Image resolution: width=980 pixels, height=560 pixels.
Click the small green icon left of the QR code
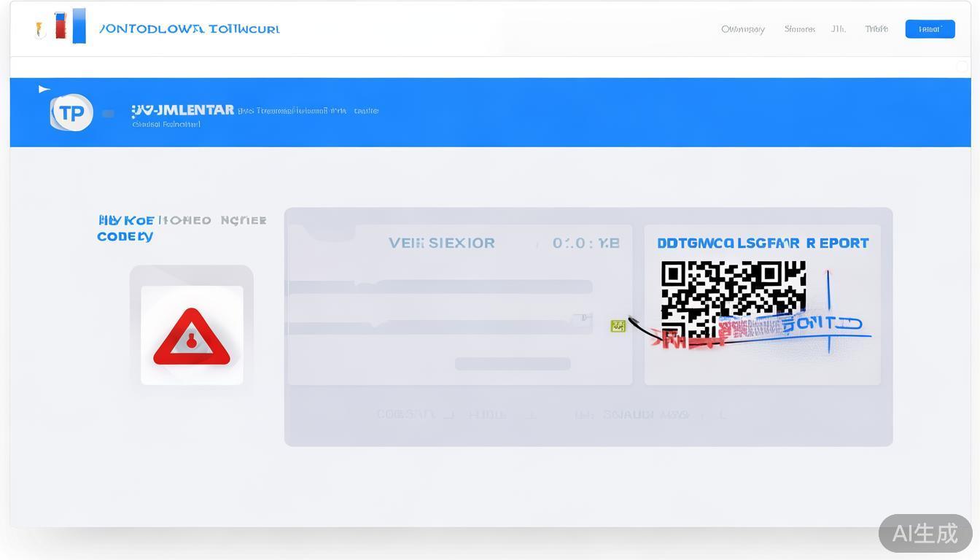[618, 326]
